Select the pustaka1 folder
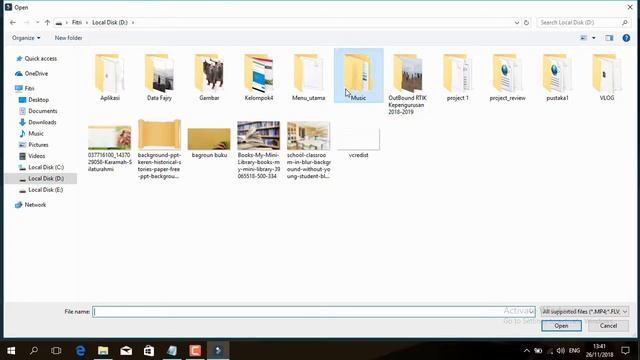The image size is (640, 360). coord(557,78)
